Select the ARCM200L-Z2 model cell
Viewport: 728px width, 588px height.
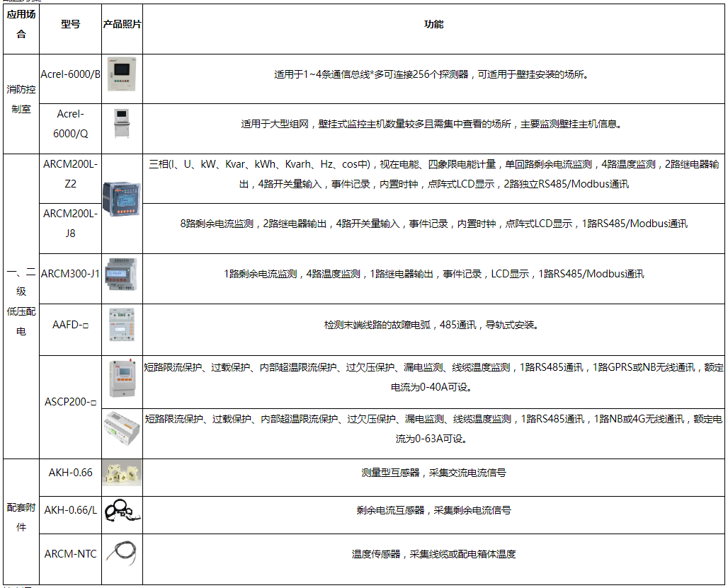click(x=71, y=178)
